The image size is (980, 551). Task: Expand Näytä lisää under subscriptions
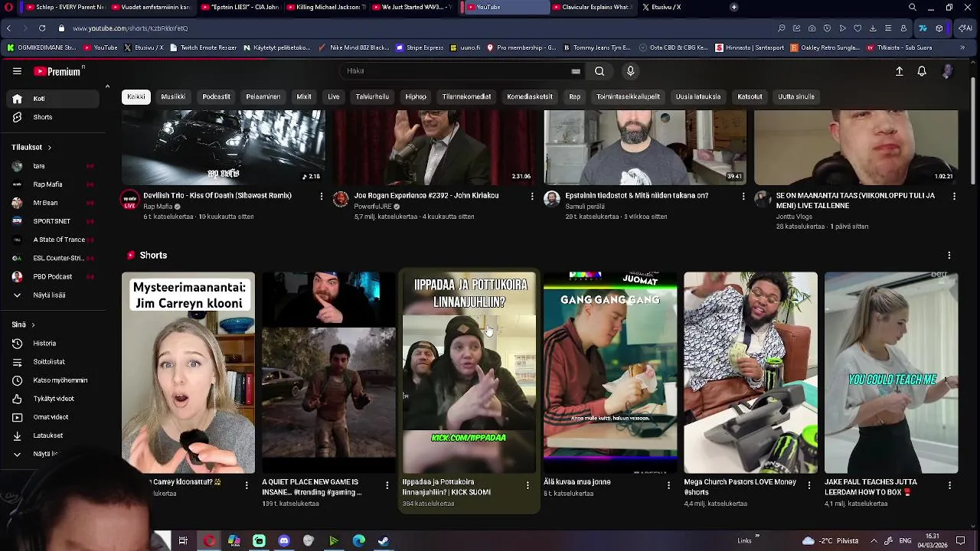point(53,295)
